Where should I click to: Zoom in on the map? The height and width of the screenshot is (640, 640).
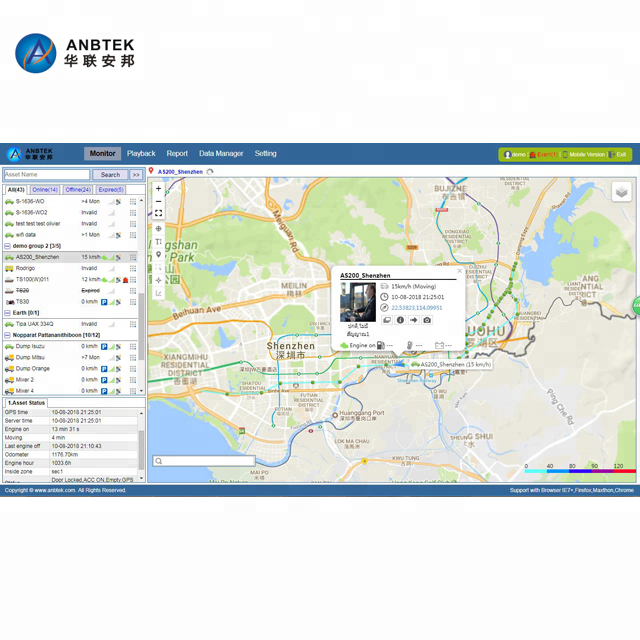158,189
